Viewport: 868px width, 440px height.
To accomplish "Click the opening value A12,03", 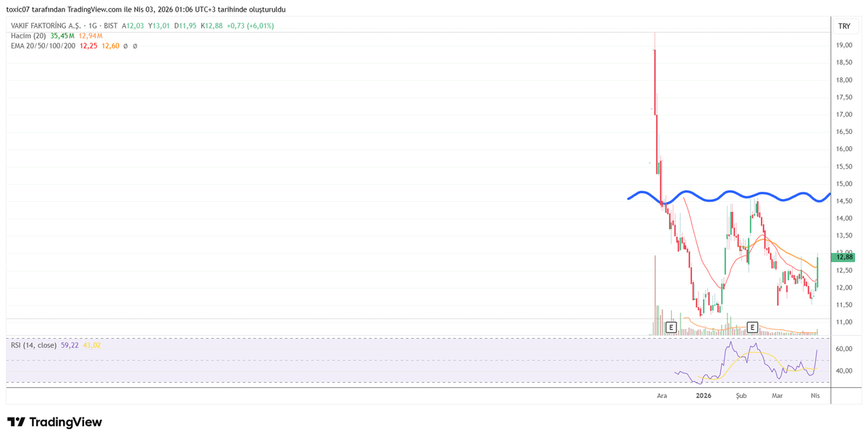I will [x=134, y=26].
